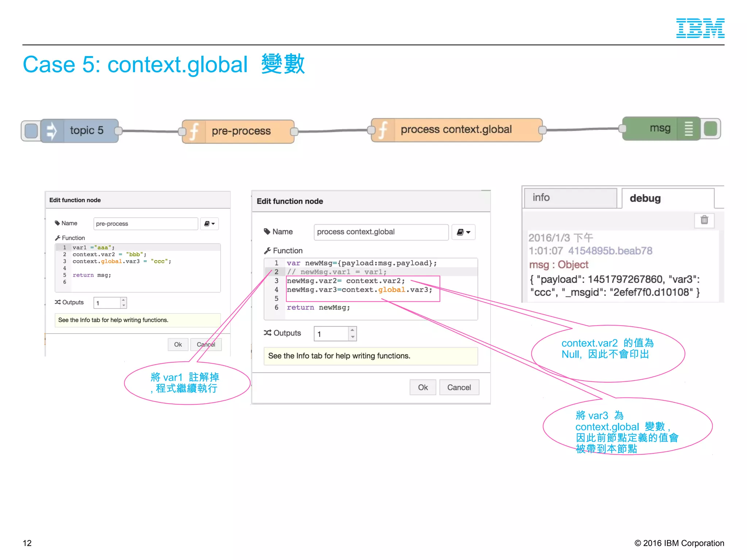Click the debug node id 4154895b.beab78
The width and height of the screenshot is (747, 560).
pos(610,251)
